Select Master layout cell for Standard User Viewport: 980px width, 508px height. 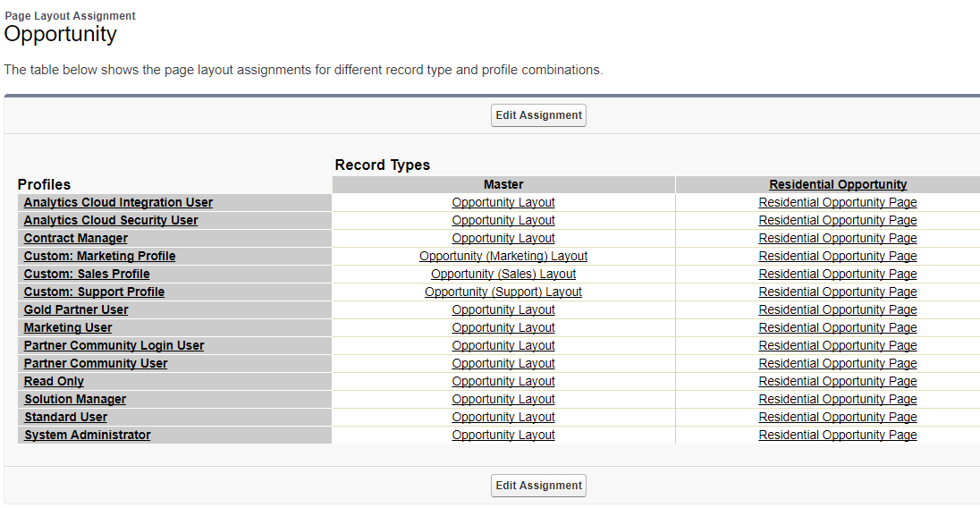pos(503,418)
